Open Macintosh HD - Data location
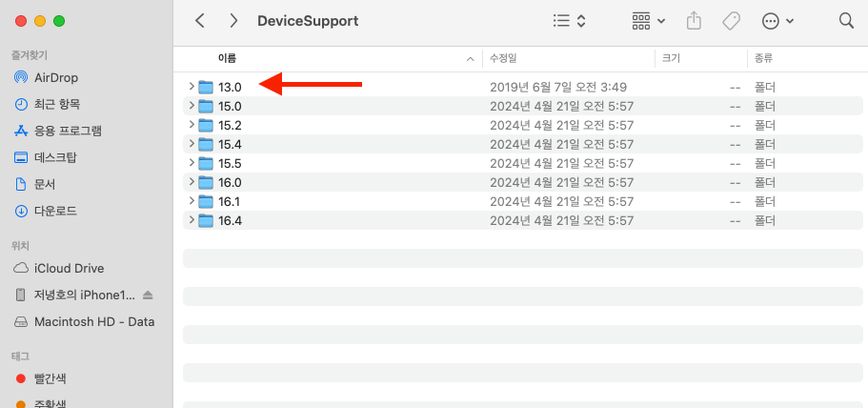This screenshot has height=408, width=868. (x=84, y=321)
